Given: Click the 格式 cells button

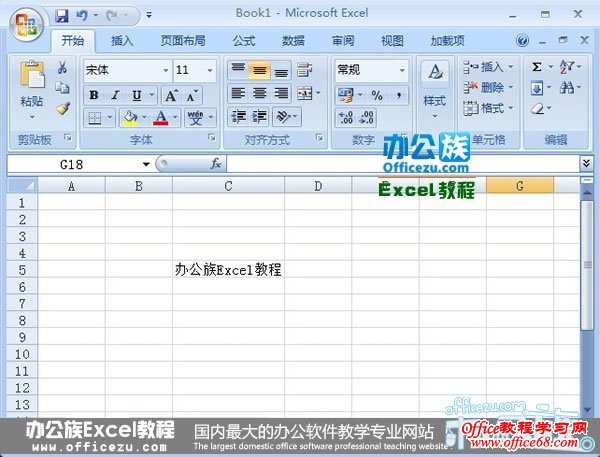Looking at the screenshot, I should (x=488, y=108).
